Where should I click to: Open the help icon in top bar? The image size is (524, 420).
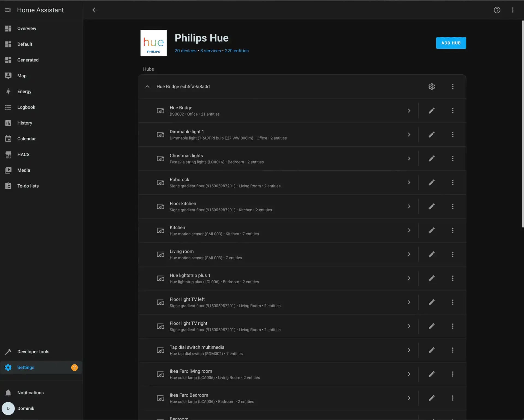point(497,10)
